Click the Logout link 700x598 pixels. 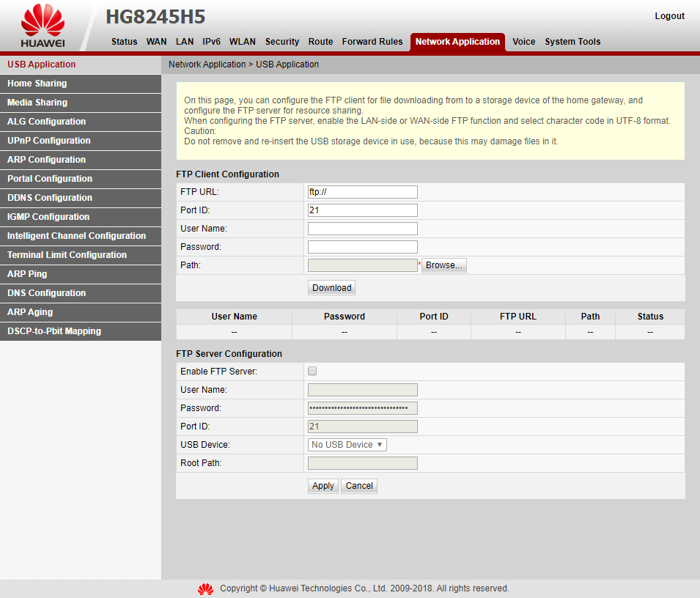tap(669, 15)
